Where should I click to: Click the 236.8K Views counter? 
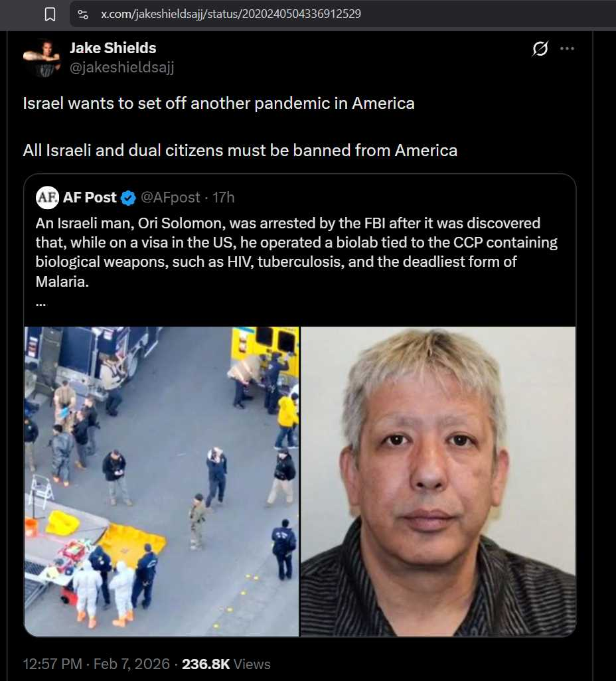226,664
